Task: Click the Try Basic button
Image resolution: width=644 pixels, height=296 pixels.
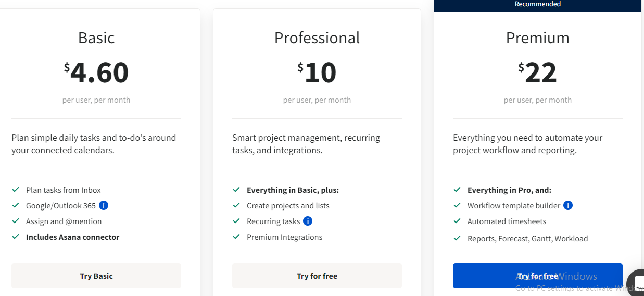Action: 96,276
